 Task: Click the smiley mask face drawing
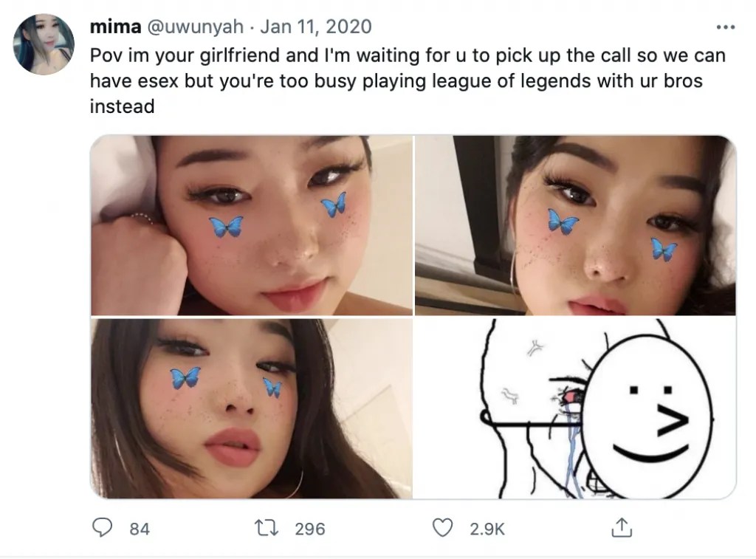coord(647,417)
